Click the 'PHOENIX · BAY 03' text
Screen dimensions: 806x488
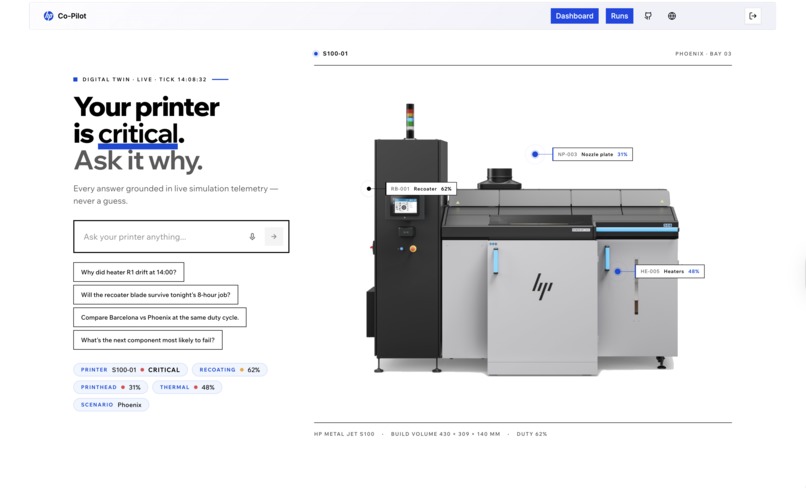click(x=703, y=53)
